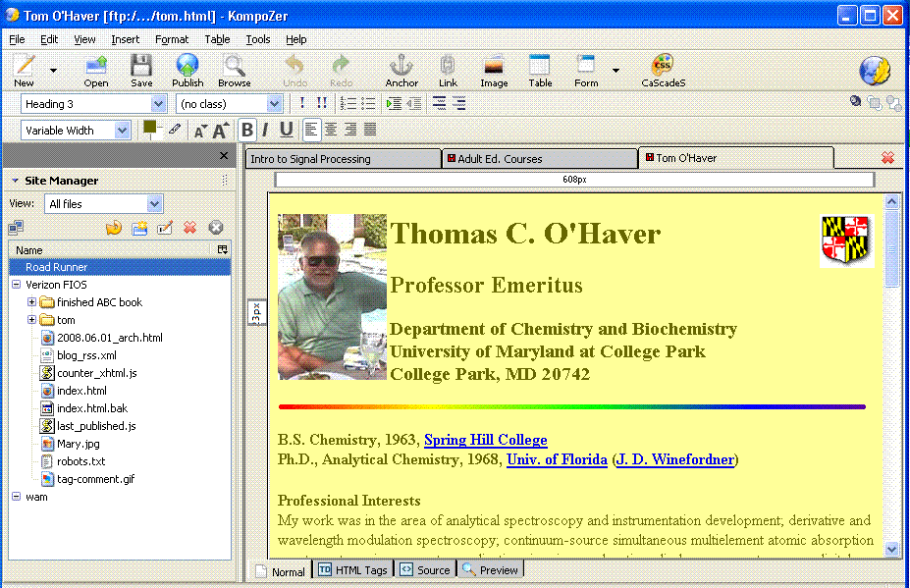Apply the highlighter background color tool
Image resolution: width=910 pixels, height=588 pixels.
[x=175, y=129]
